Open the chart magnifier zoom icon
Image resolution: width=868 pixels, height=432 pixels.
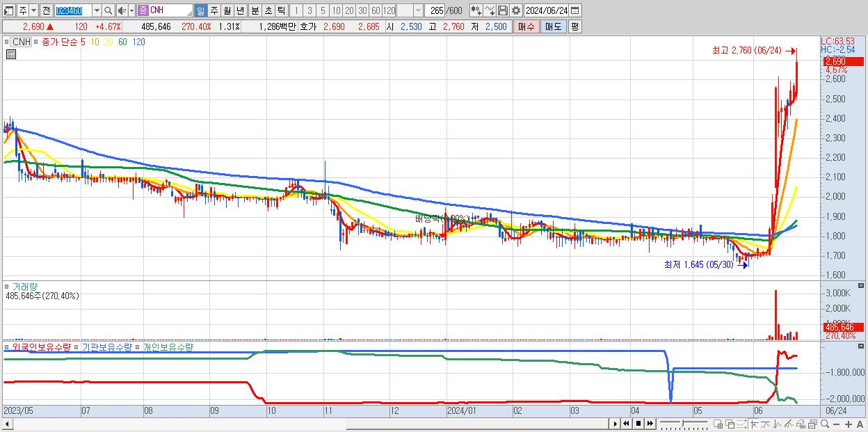[x=825, y=424]
